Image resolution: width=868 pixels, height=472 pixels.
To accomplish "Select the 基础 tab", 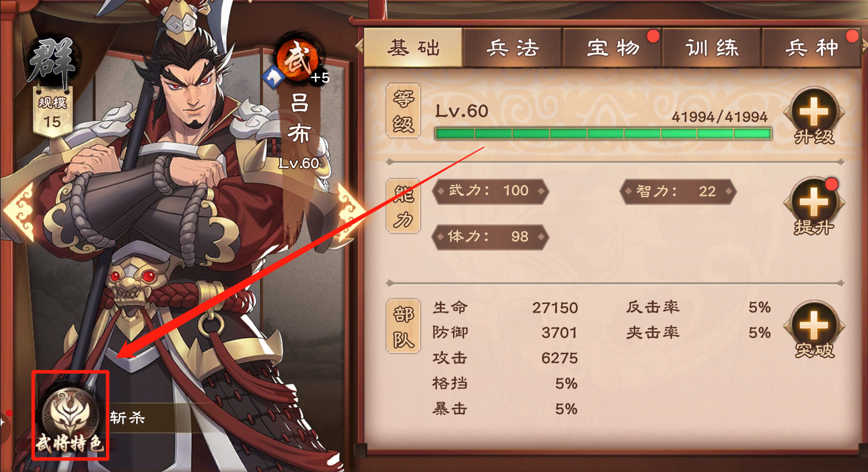I will (413, 48).
